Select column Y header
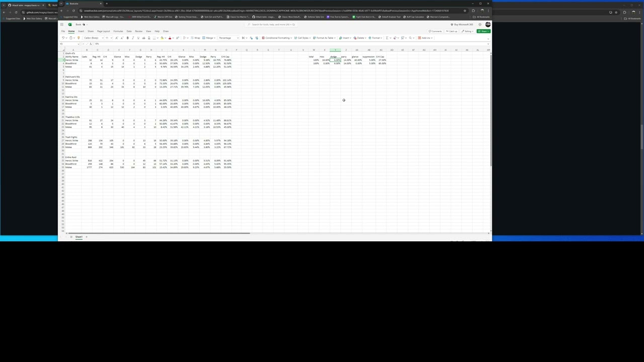The image size is (644, 362). (336, 50)
